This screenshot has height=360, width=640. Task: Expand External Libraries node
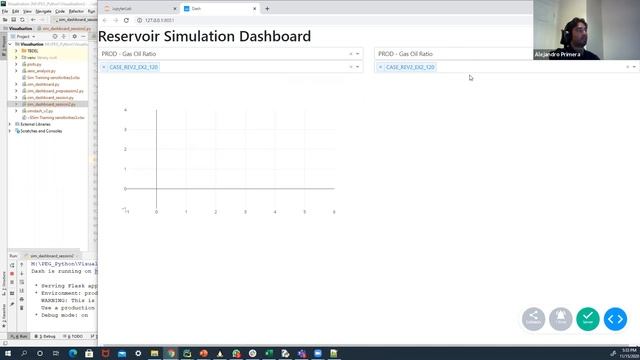(x=10, y=124)
